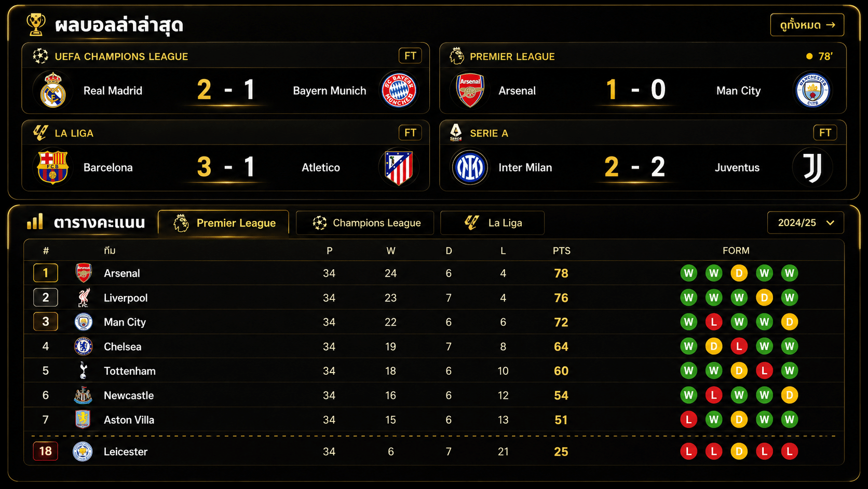The width and height of the screenshot is (868, 489).
Task: Switch to the Champions League tab
Action: pos(365,223)
